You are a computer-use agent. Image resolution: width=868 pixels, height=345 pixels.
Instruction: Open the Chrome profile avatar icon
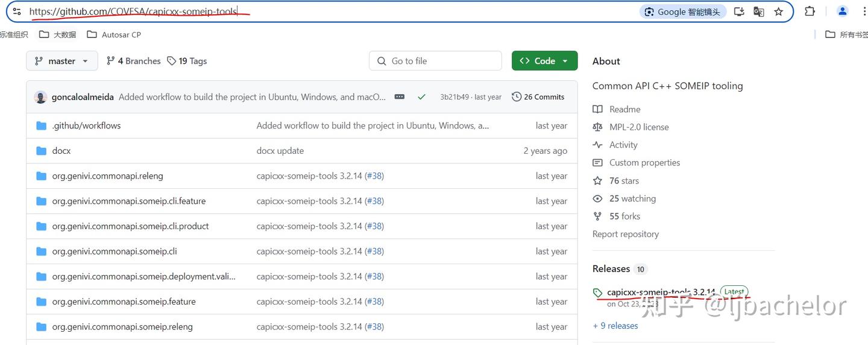pos(842,11)
